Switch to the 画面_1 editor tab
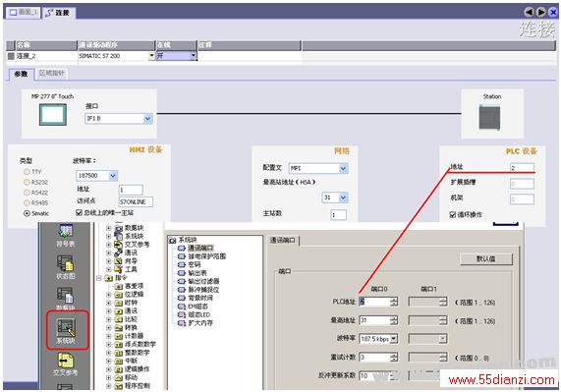561x392 pixels. [x=24, y=12]
